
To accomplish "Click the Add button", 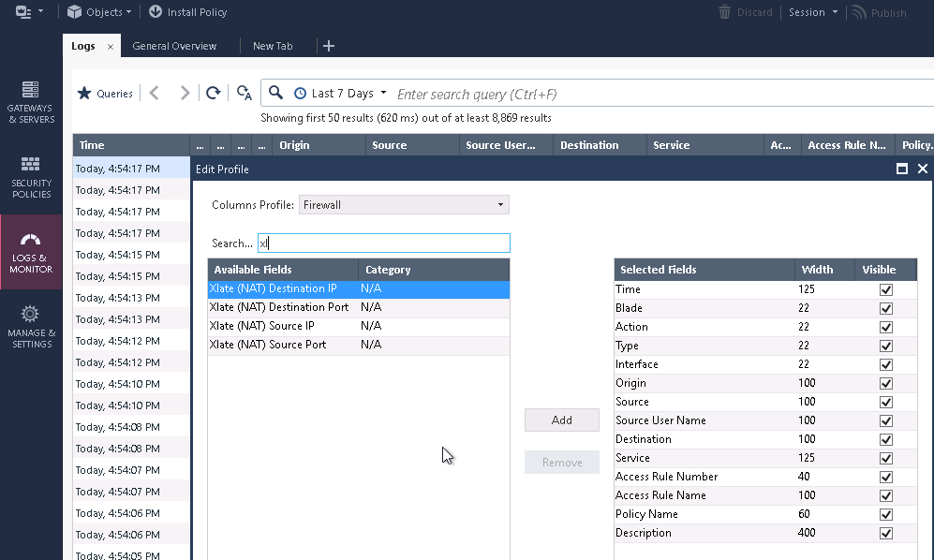I will point(562,420).
